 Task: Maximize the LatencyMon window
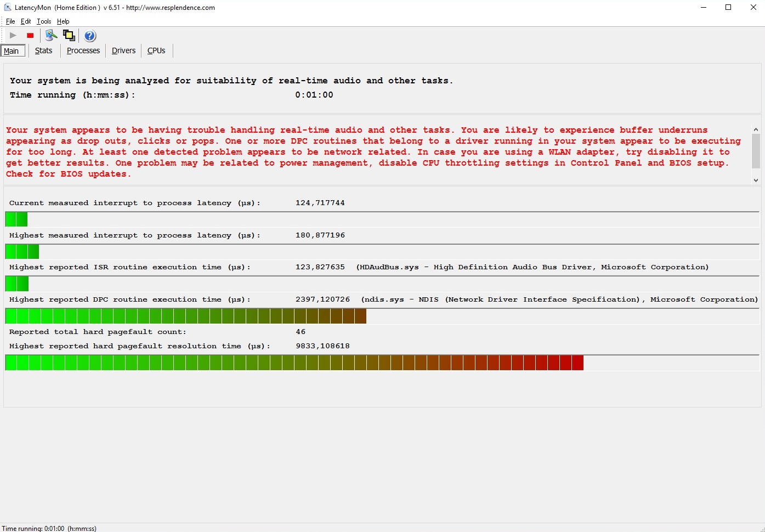(728, 8)
